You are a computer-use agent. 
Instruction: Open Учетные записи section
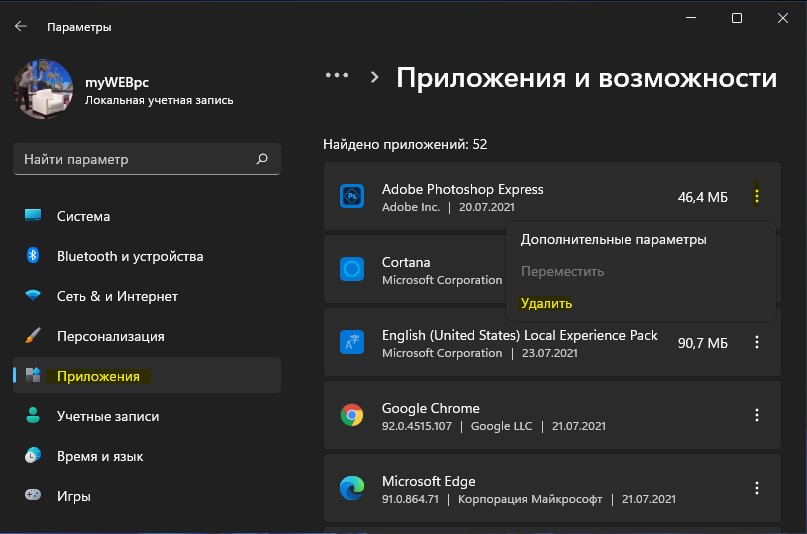(147, 416)
